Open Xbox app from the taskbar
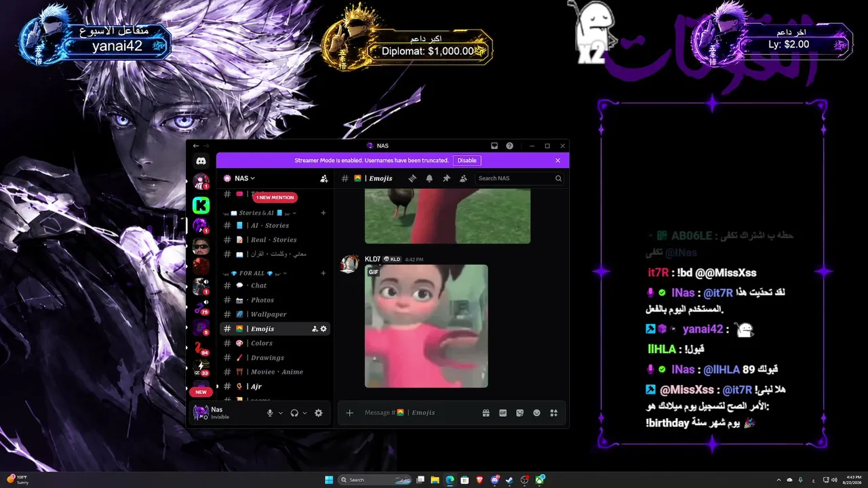868x488 pixels. (540, 480)
